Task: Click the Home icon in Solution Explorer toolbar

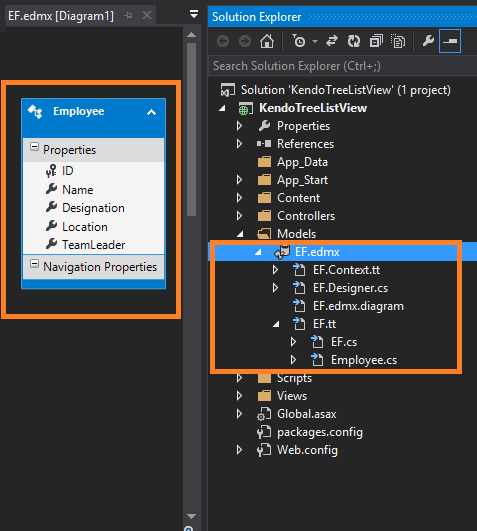Action: pos(267,41)
